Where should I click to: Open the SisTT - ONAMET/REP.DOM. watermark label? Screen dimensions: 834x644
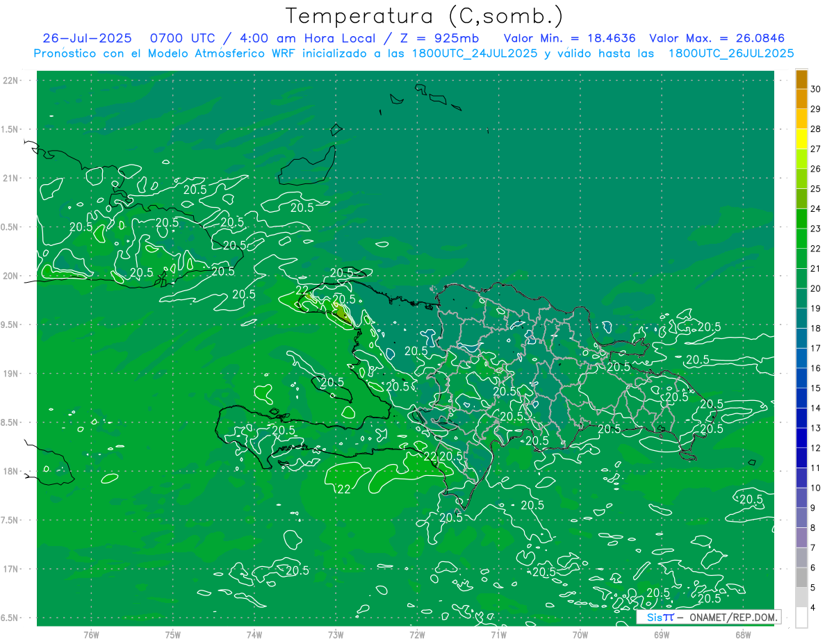[708, 617]
